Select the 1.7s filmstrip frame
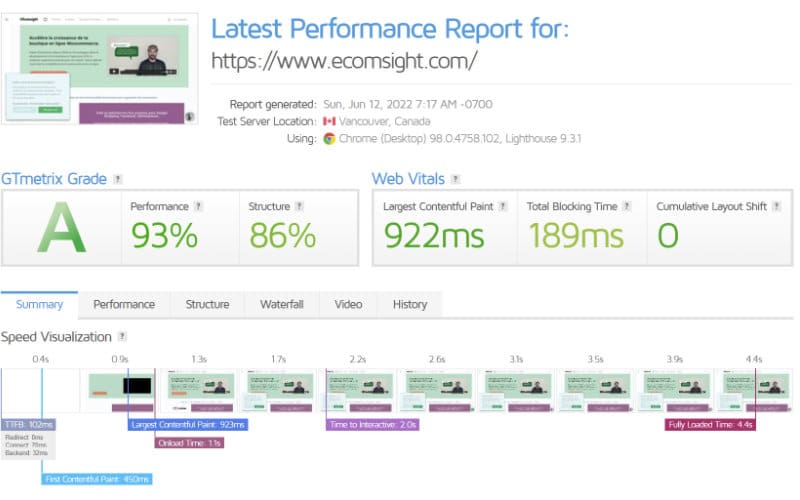The width and height of the screenshot is (800, 500). [x=279, y=390]
